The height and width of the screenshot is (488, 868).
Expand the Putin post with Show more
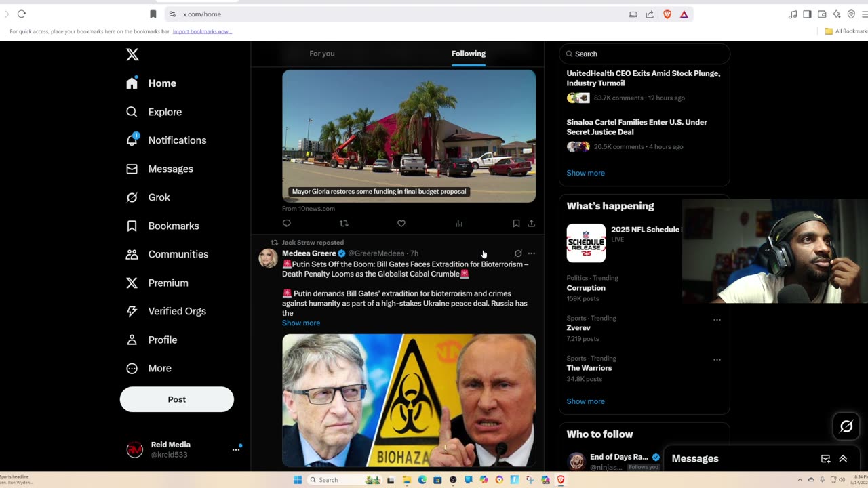tap(301, 323)
